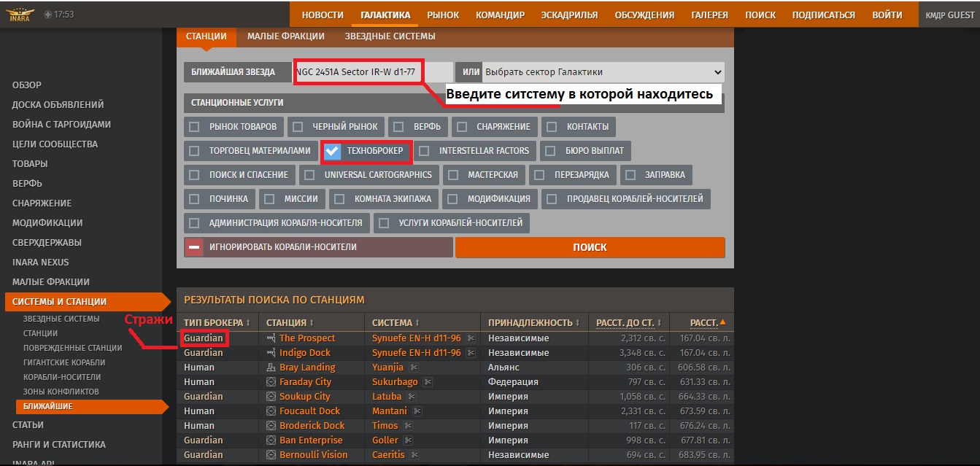Click the station icon beside Faraday City
Image resolution: width=980 pixels, height=466 pixels.
271,382
